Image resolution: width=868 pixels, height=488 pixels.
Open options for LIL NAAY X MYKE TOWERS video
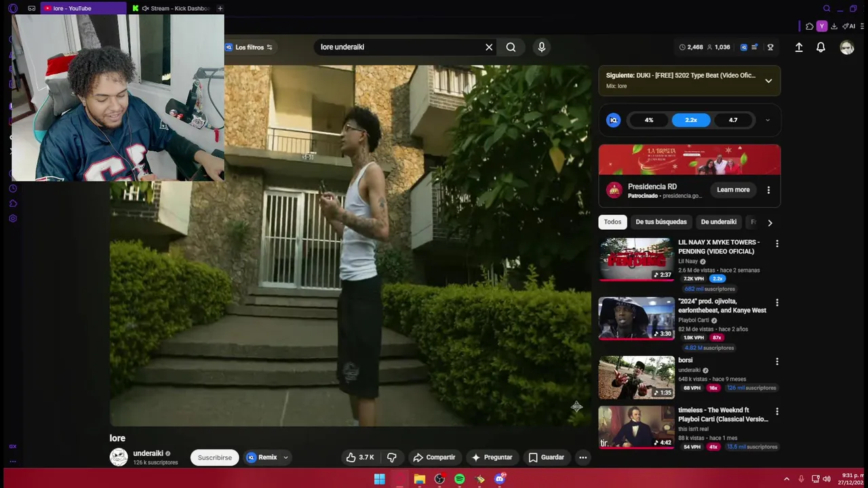coord(777,243)
